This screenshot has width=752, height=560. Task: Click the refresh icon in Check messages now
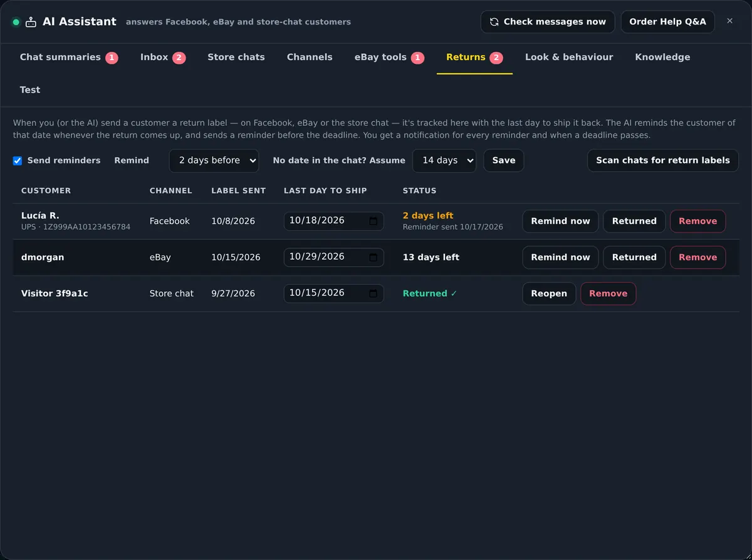click(x=494, y=22)
